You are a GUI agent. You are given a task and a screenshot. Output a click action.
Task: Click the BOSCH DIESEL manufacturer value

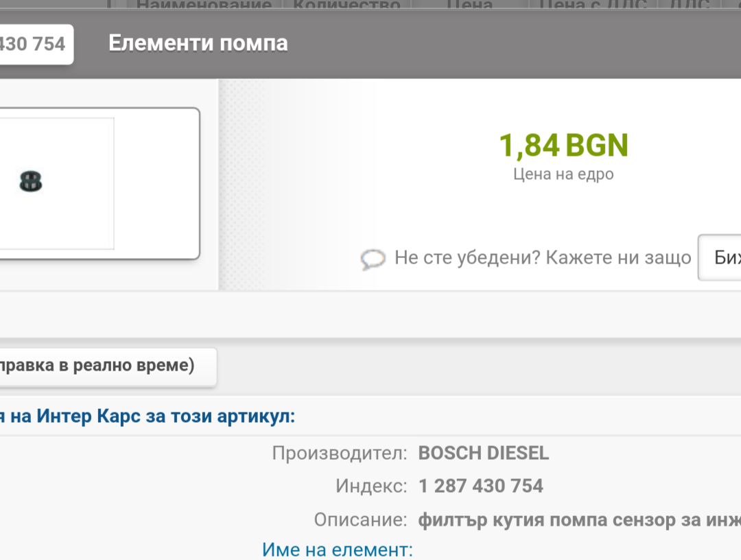(x=484, y=453)
